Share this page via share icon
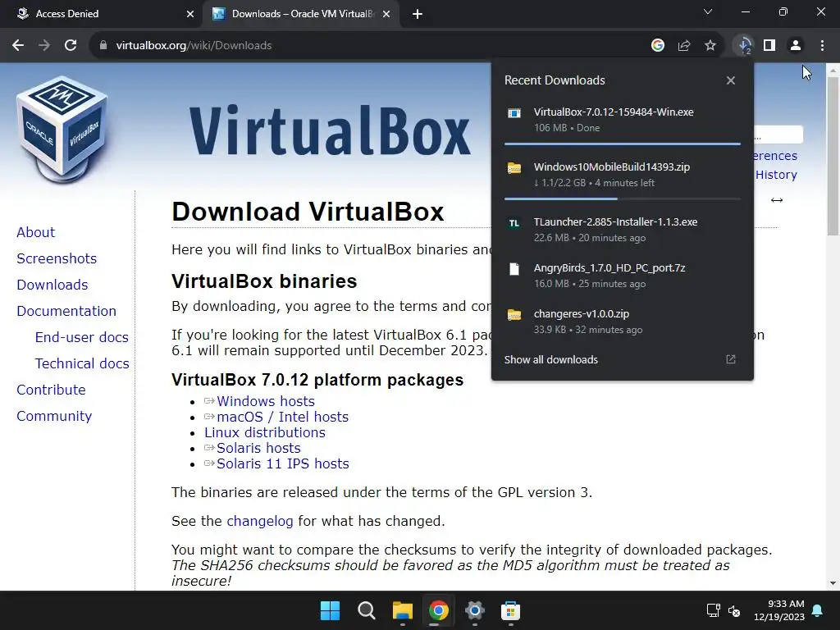The height and width of the screenshot is (630, 840). tap(684, 46)
